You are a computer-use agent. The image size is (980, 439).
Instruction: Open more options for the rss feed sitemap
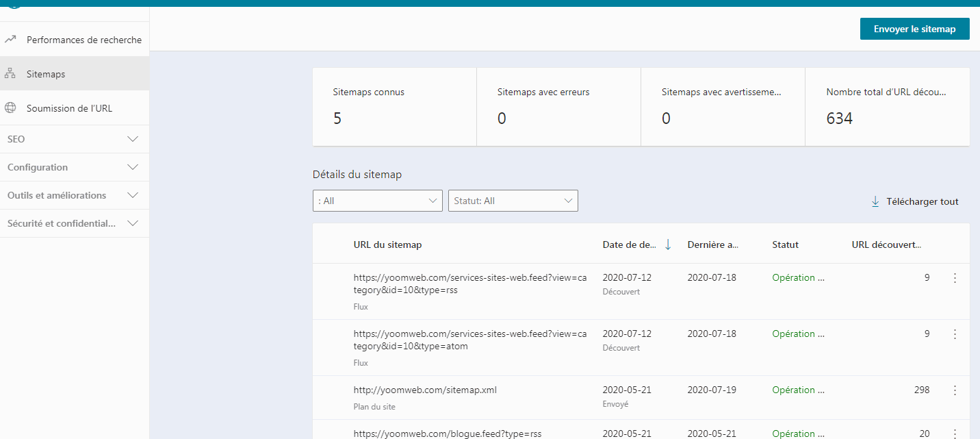point(955,278)
